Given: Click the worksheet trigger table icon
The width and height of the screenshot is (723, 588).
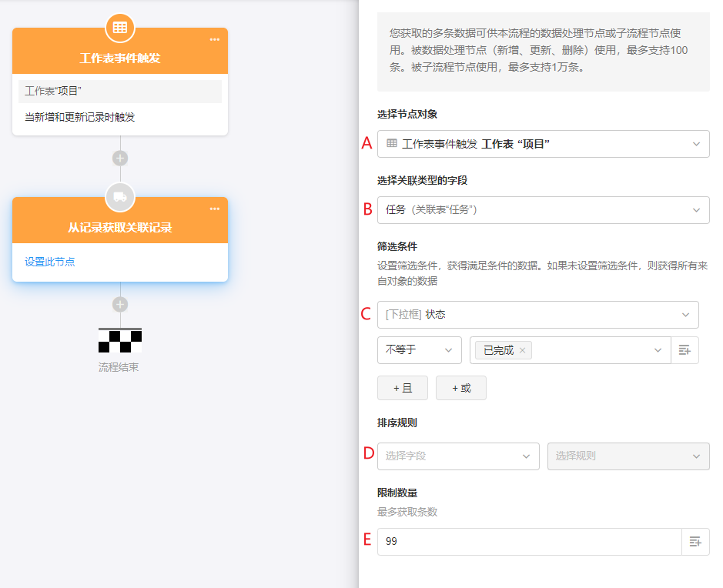Looking at the screenshot, I should [120, 28].
